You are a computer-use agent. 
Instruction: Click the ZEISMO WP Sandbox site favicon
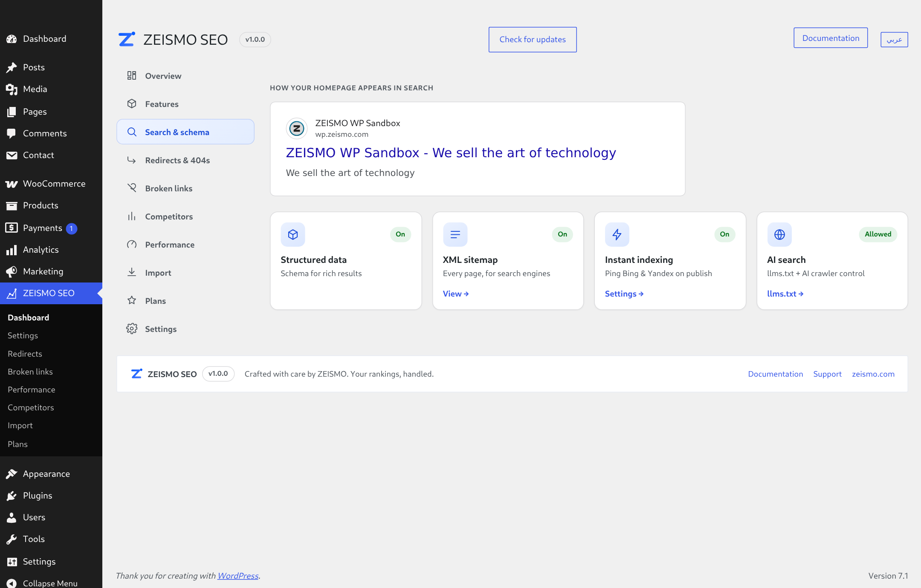[297, 128]
